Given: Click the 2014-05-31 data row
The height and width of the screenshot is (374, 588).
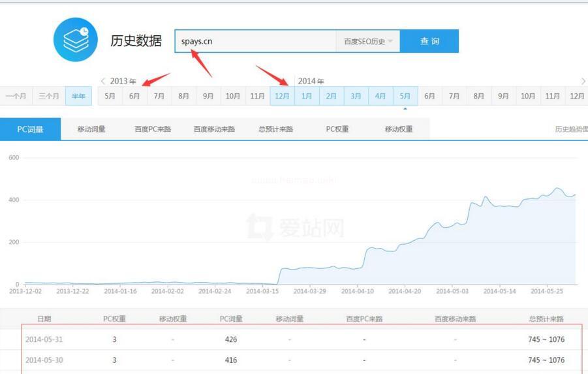Looking at the screenshot, I should coord(294,339).
